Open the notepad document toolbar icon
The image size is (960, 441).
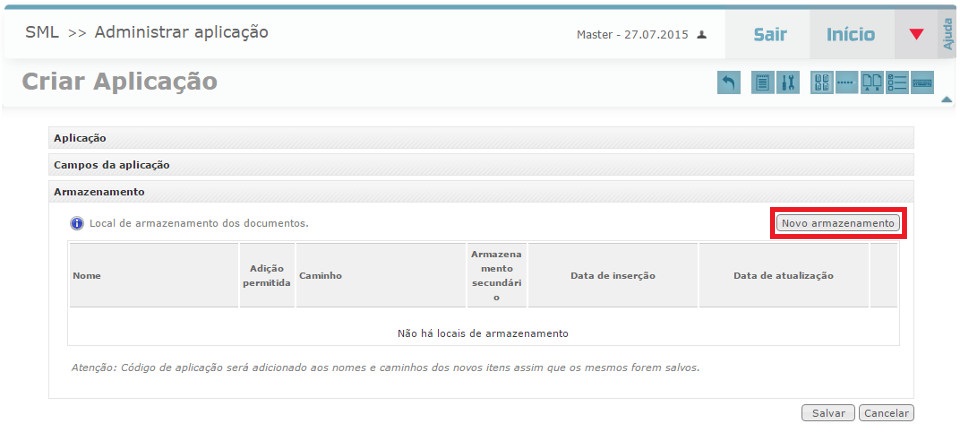[762, 83]
